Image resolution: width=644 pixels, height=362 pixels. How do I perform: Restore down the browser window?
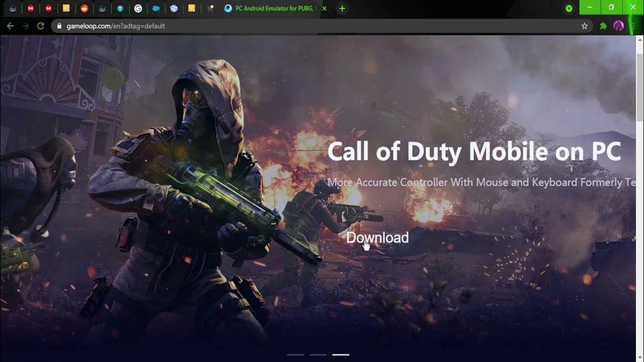tap(611, 8)
